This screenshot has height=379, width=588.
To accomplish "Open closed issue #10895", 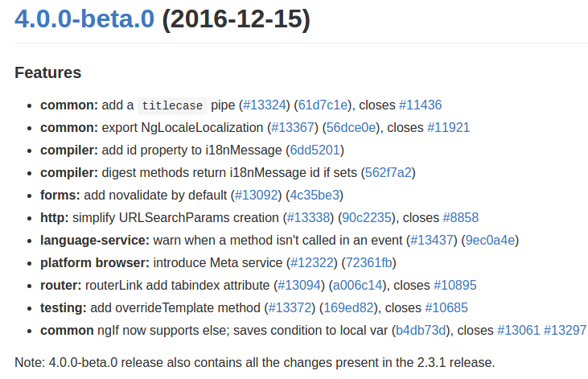I will [455, 285].
